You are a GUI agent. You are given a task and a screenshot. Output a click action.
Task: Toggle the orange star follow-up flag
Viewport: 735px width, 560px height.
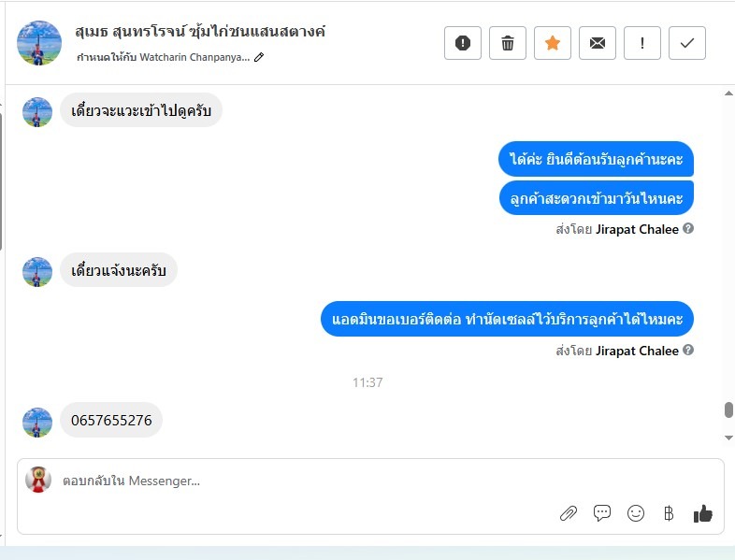click(553, 43)
